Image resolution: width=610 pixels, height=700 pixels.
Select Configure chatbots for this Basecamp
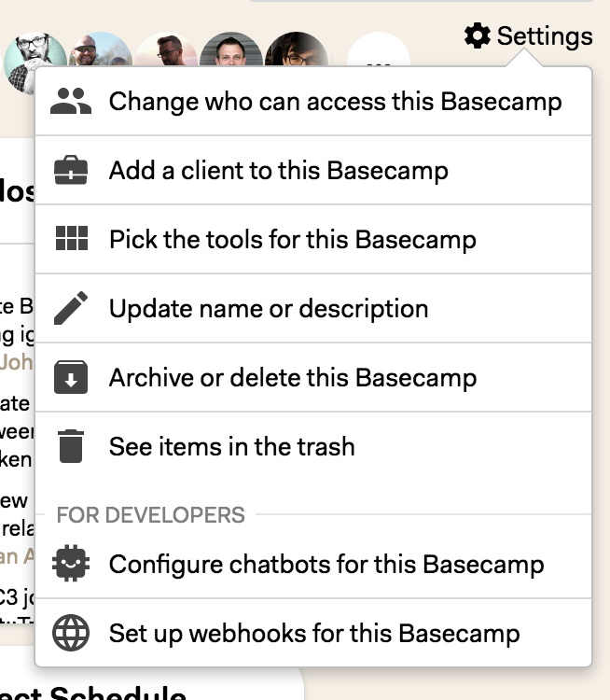[x=313, y=564]
